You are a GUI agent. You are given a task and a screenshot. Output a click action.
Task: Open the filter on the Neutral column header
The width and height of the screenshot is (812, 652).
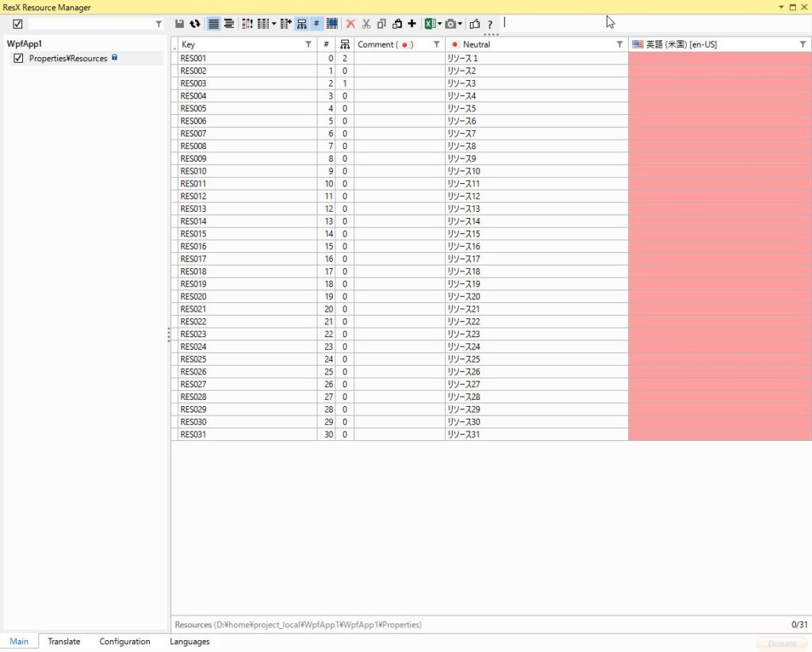[619, 44]
